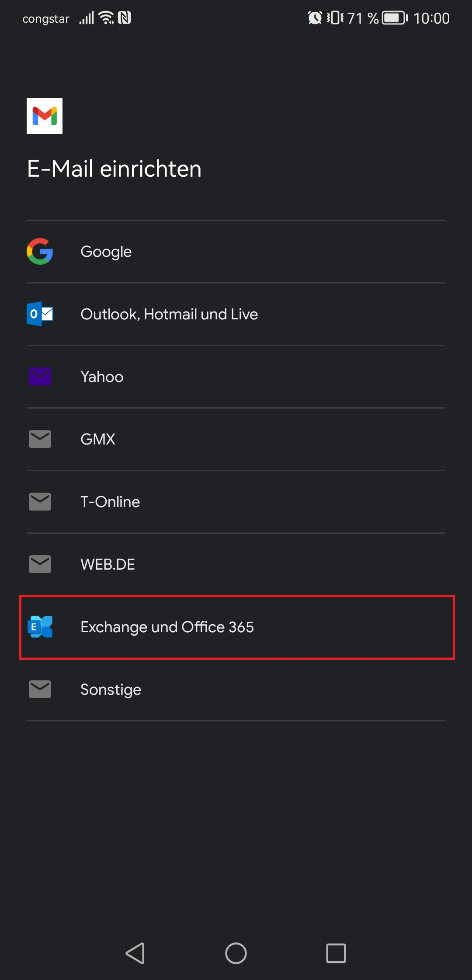Select the Google account option
The height and width of the screenshot is (980, 472).
(236, 252)
